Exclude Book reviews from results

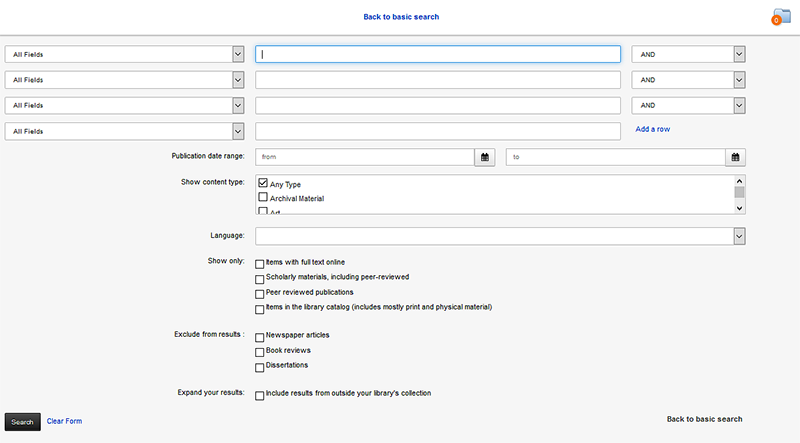tap(260, 353)
